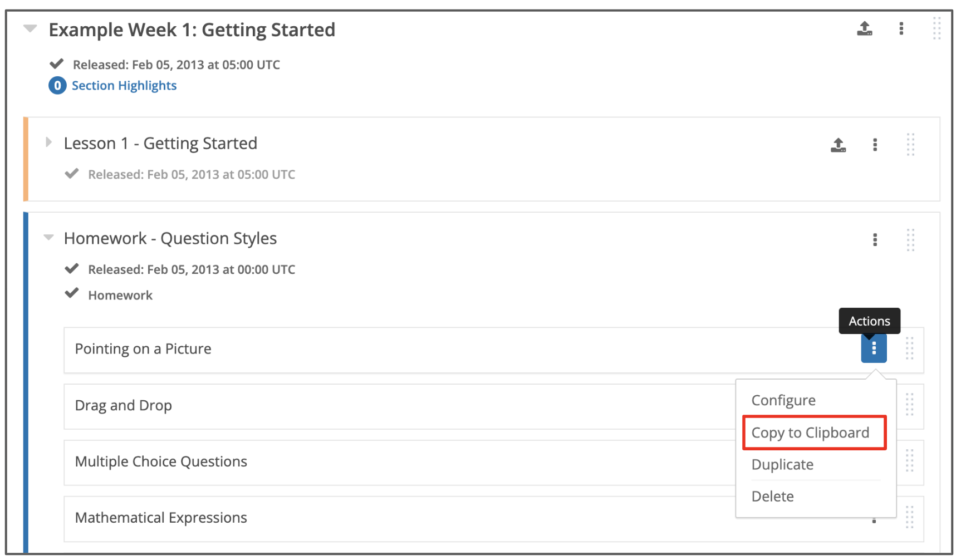Grab drag handle of Lesson 1 subsection
Viewport: 961px width, 560px height.
coord(910,145)
